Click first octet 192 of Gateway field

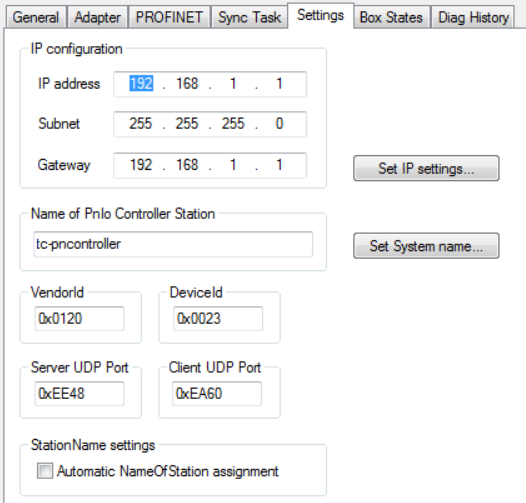pos(141,165)
